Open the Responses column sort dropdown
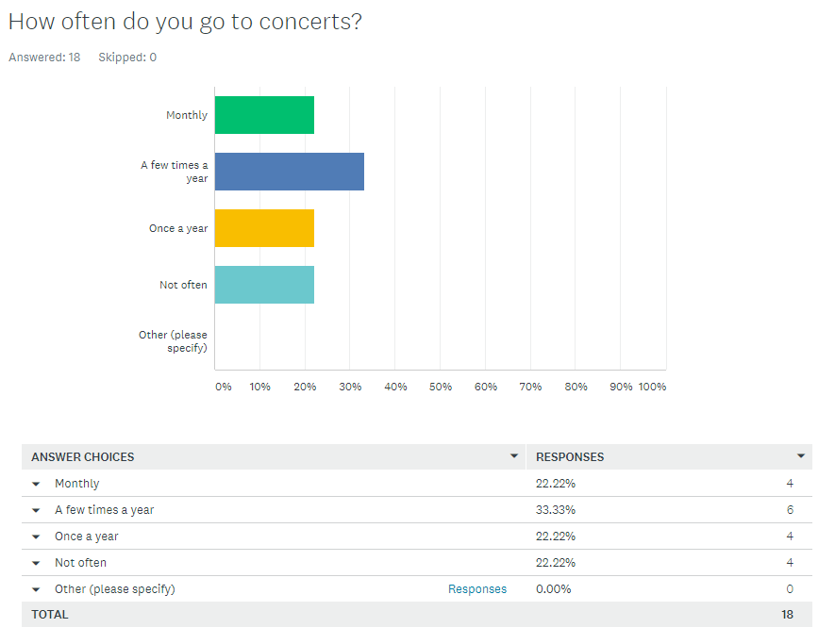Screen dimensions: 835x644 [801, 456]
